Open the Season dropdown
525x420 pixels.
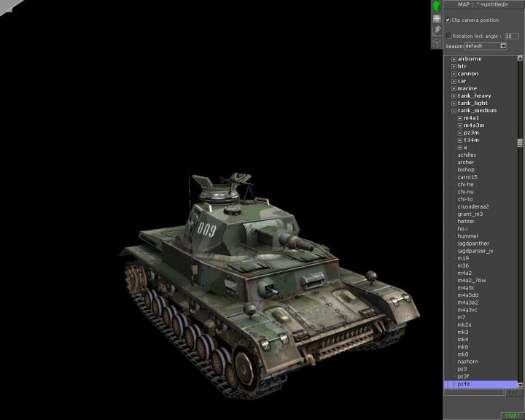coord(503,46)
